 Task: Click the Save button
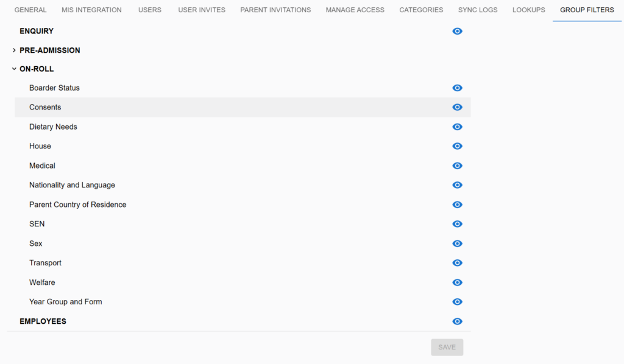(447, 348)
